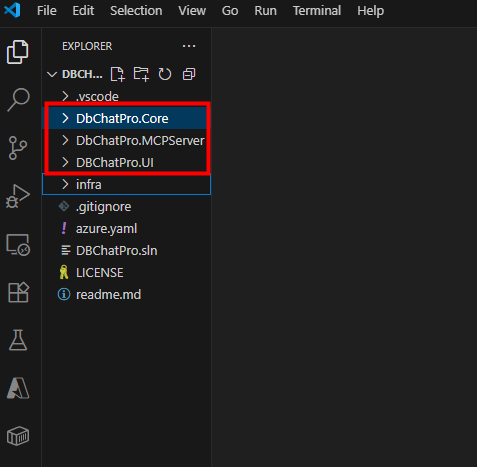
Task: Click the New Folder icon in Explorer
Action: [141, 74]
